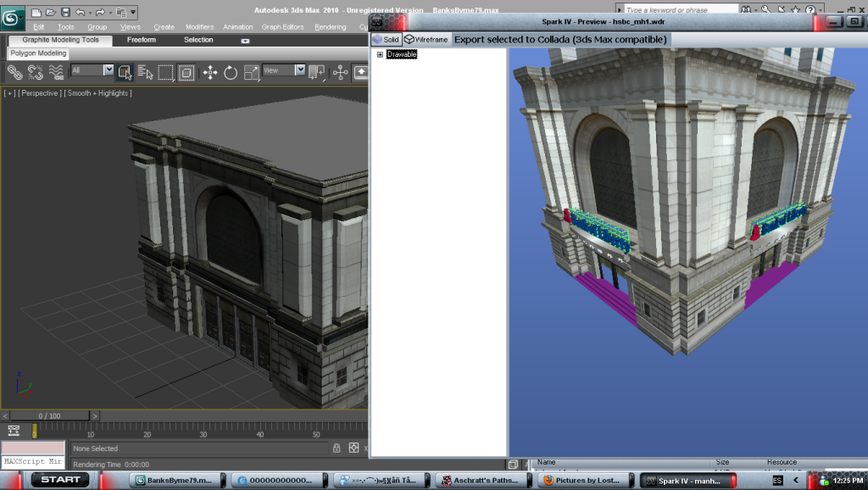This screenshot has width=868, height=490.
Task: Click the viewport [+] menu label
Action: click(9, 93)
